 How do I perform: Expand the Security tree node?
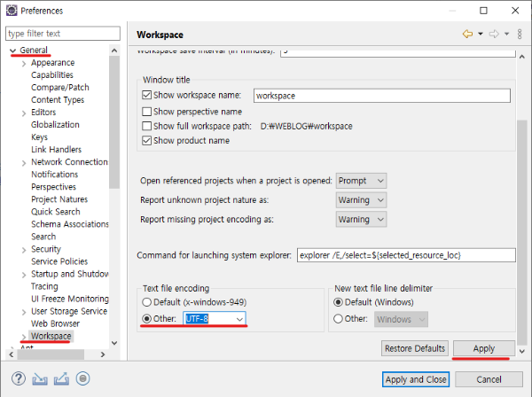24,250
